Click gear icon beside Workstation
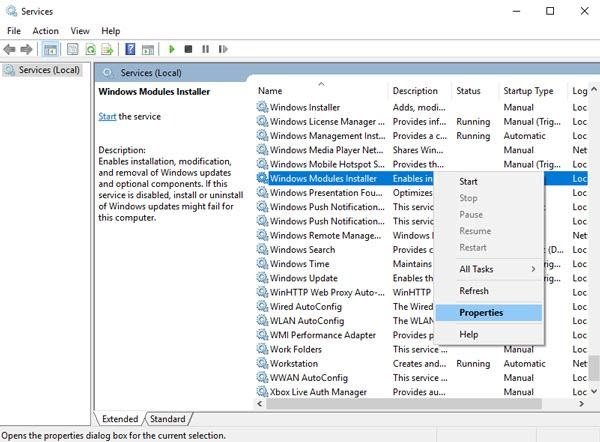The width and height of the screenshot is (600, 442). (x=262, y=363)
